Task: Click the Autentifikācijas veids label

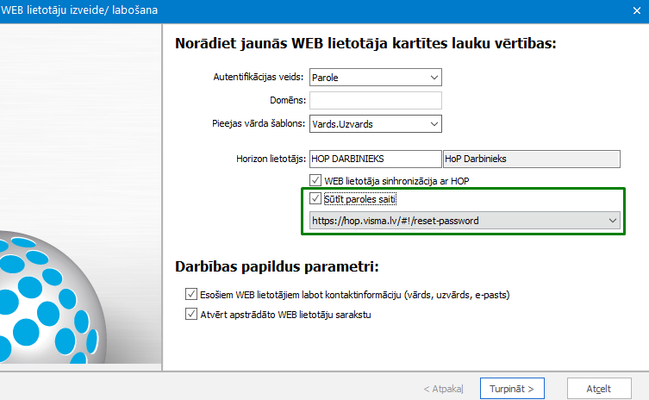Action: [258, 77]
